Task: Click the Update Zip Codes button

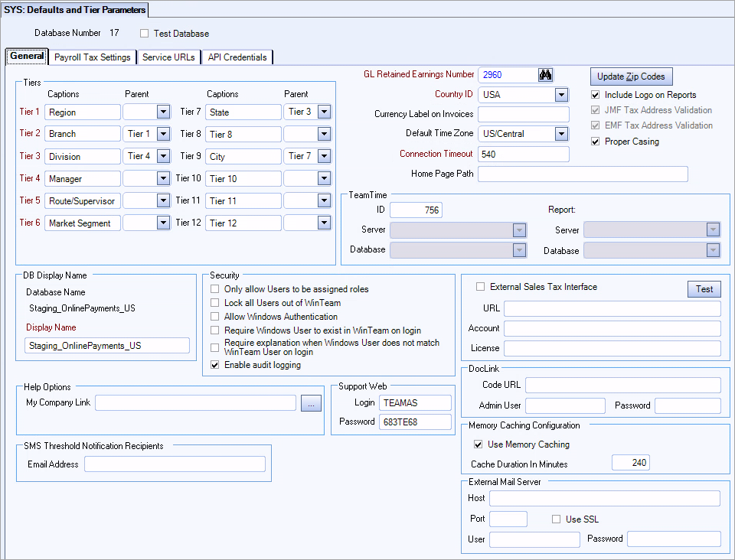Action: 631,77
